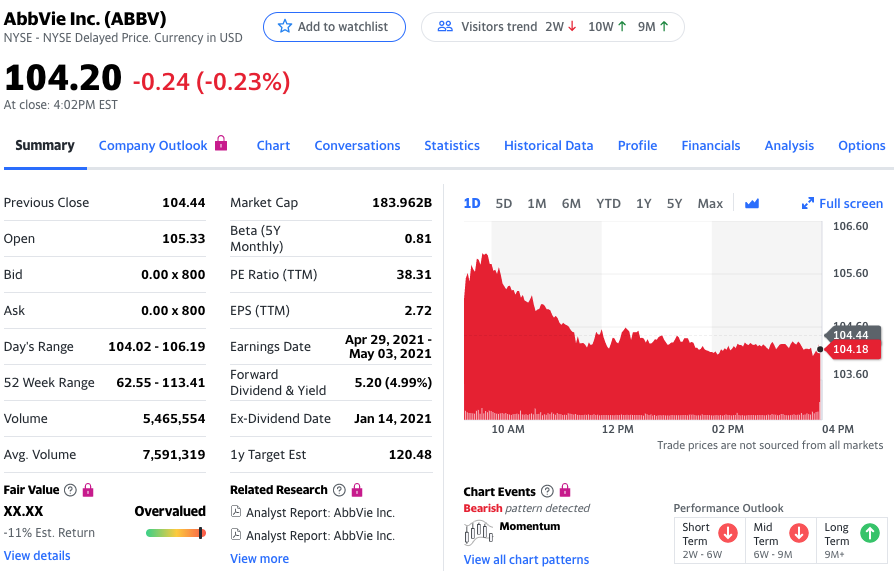Select the YTD chart range

(x=608, y=204)
